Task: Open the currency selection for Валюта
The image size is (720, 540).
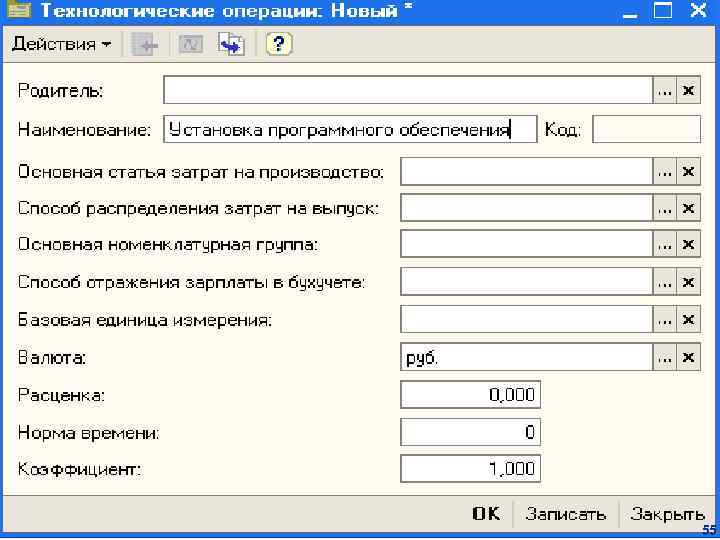Action: (x=664, y=357)
